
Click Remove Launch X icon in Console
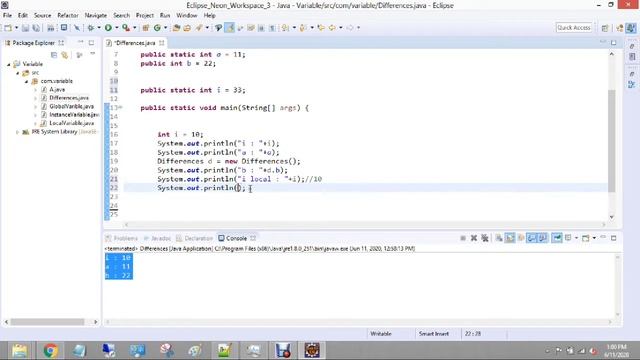[474, 238]
